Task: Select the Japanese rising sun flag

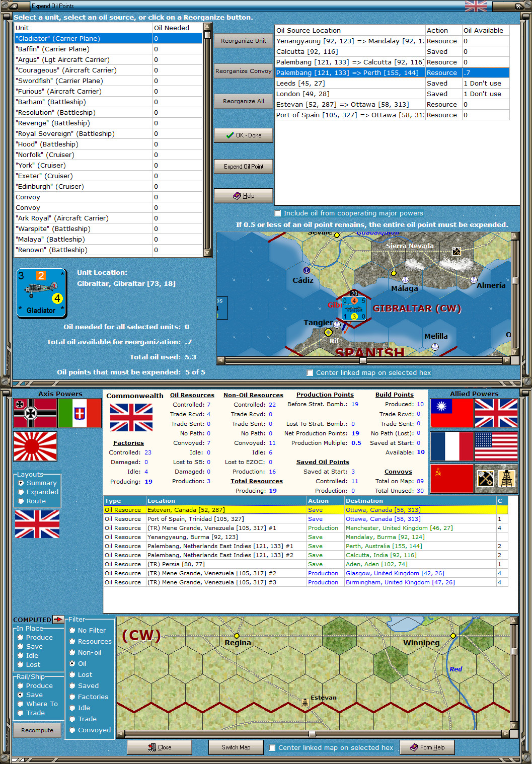Action: 35,446
